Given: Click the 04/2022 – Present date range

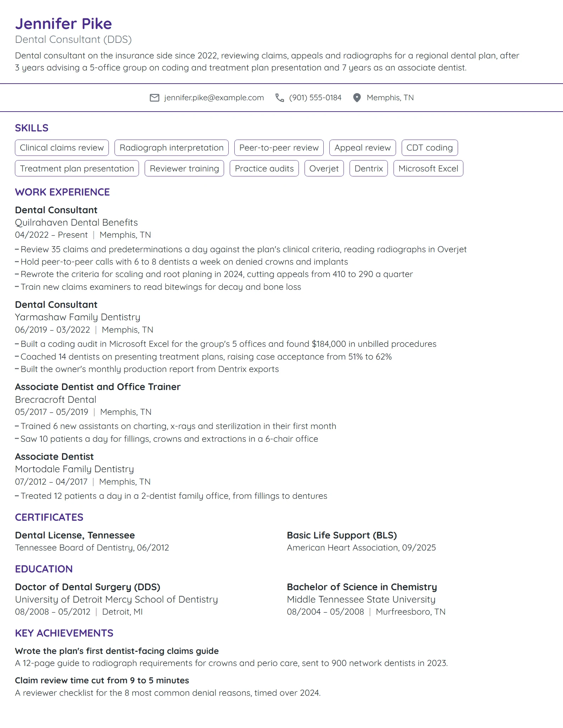Looking at the screenshot, I should [51, 235].
